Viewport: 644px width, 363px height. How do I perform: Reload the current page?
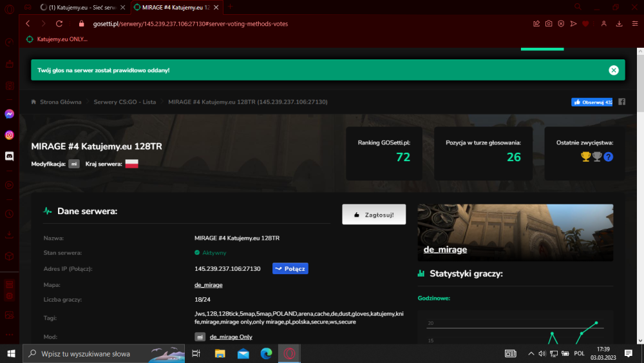click(59, 24)
